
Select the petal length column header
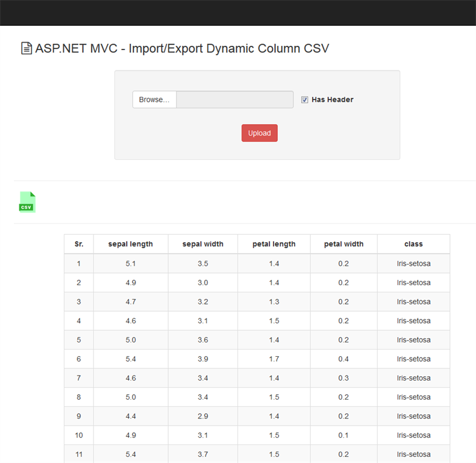click(x=274, y=244)
